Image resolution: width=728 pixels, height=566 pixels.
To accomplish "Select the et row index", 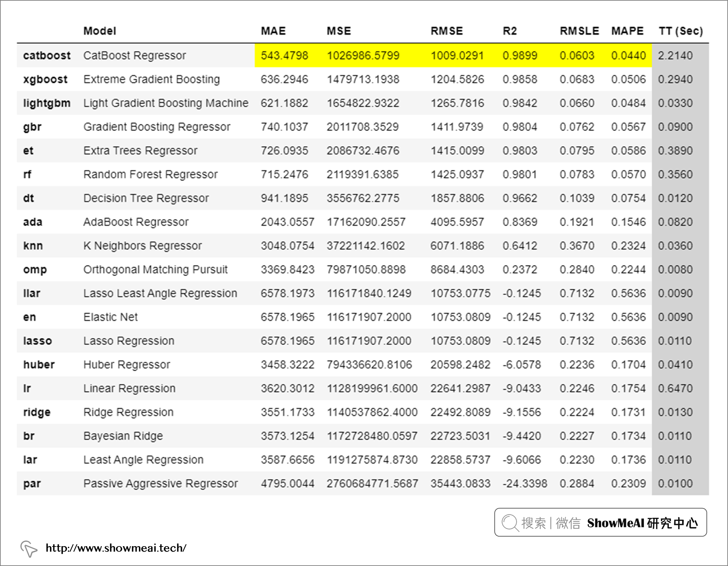I will (28, 150).
